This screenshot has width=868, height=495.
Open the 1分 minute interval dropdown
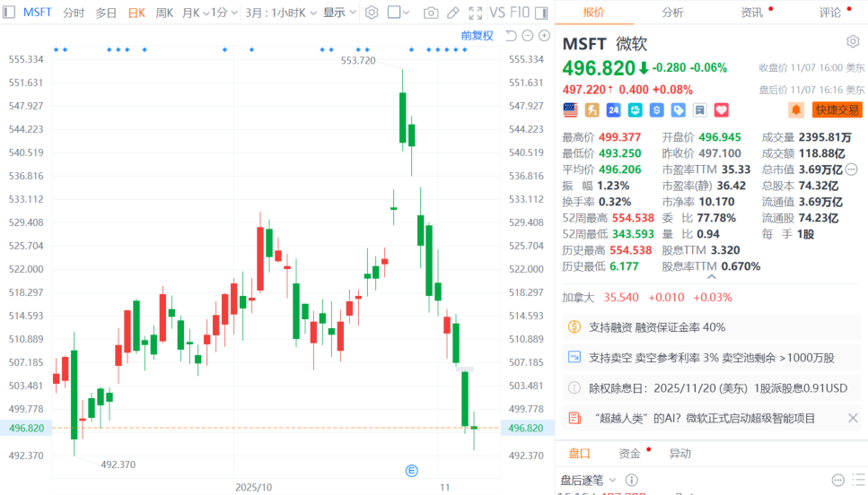click(224, 13)
